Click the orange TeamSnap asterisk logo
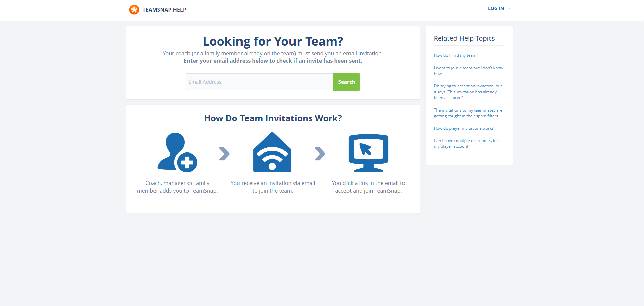Image resolution: width=644 pixels, height=306 pixels. [134, 10]
